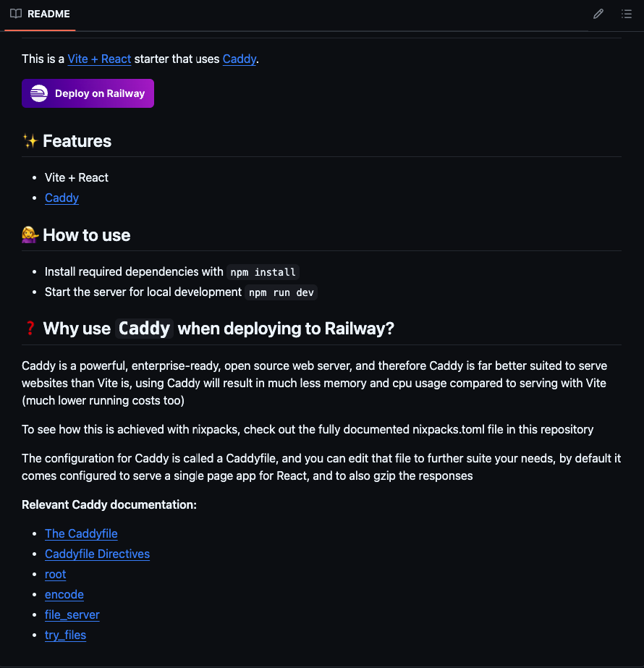Click the Deploy on Railway button

[88, 93]
